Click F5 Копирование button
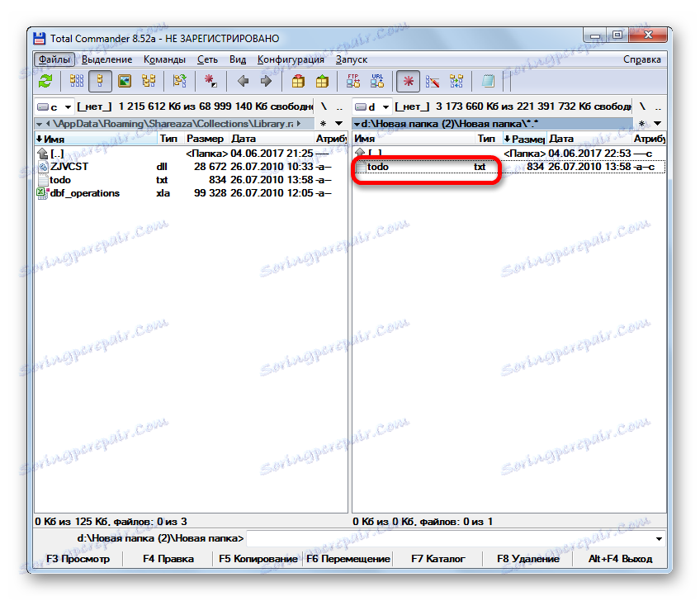 click(258, 559)
